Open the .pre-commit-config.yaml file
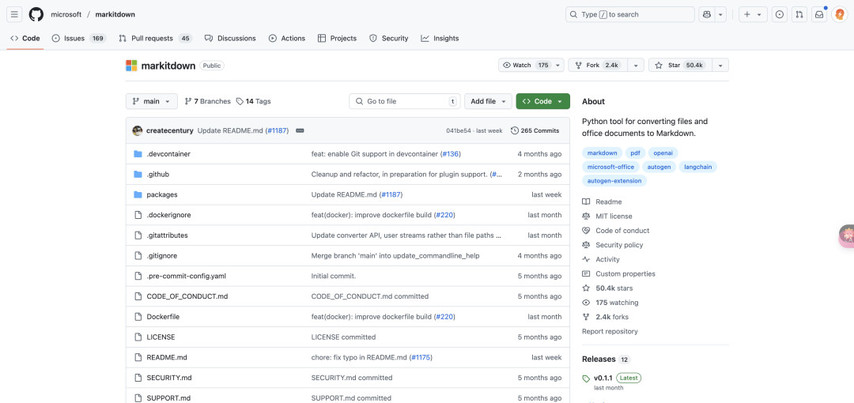854x403 pixels. click(x=186, y=276)
